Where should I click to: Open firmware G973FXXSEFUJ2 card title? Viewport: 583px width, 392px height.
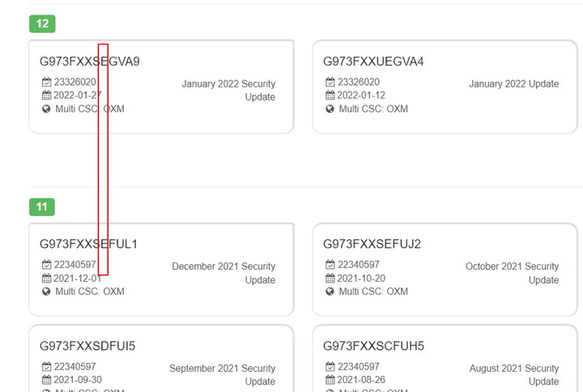tap(372, 244)
